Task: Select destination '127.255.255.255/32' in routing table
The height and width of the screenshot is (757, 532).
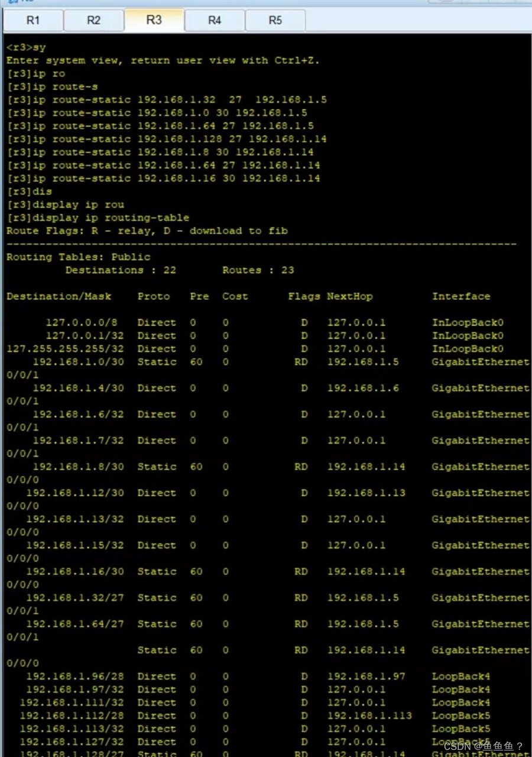Action: coord(65,348)
